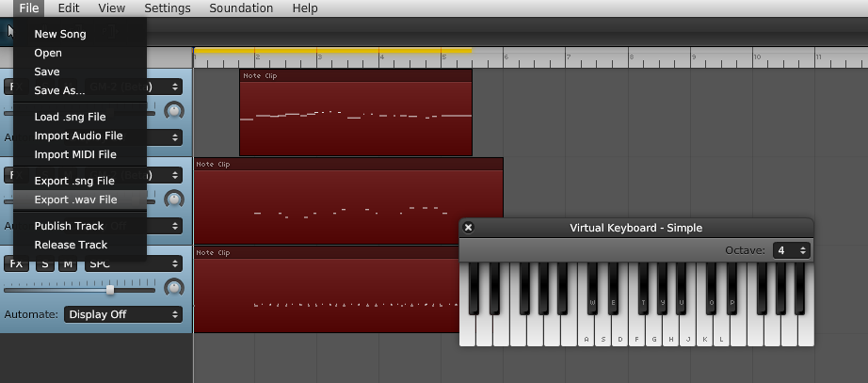Screen dimensions: 868x383
Task: Play the white key labeled D
Action: pyautogui.click(x=620, y=332)
